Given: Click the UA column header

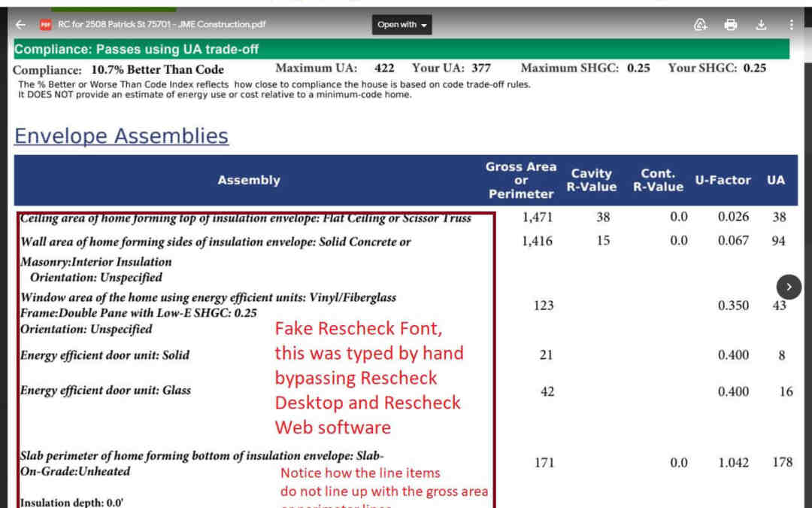Looking at the screenshot, I should [775, 181].
